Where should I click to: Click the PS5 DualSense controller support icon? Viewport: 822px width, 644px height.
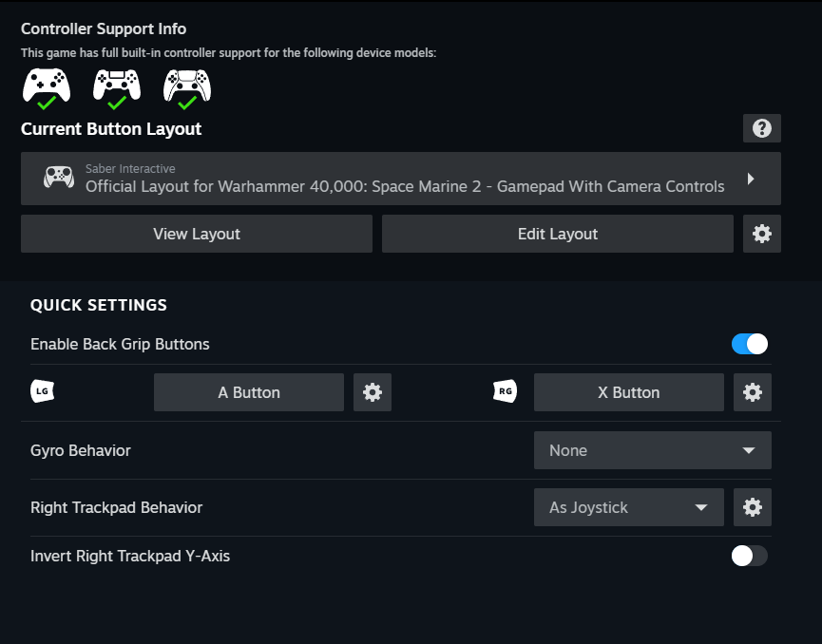point(187,88)
